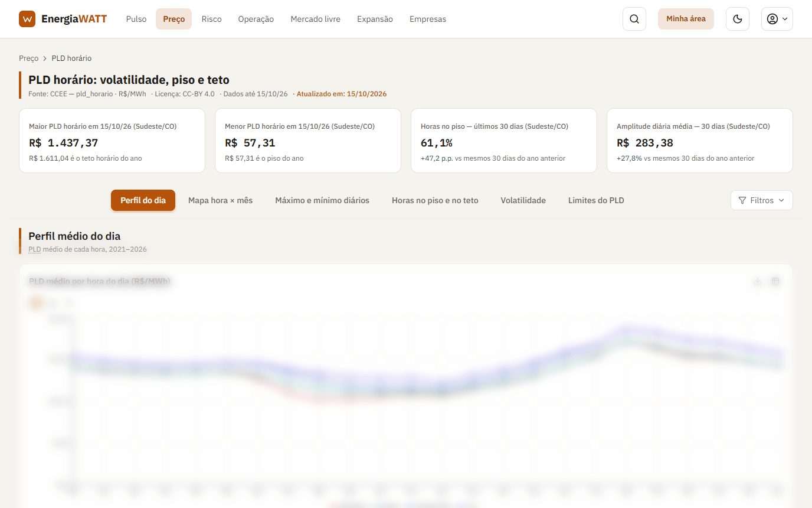812x508 pixels.
Task: Click the Atualizado em: 15/10/2026 text
Action: (342, 94)
